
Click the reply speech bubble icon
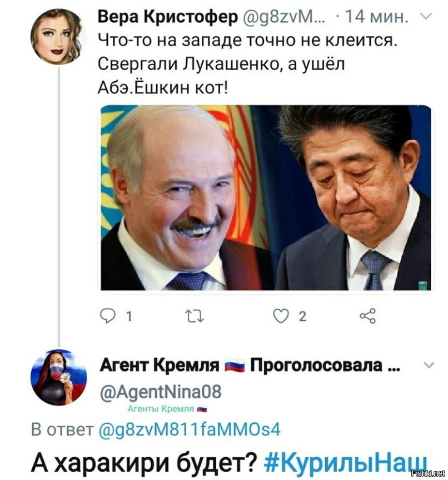click(x=108, y=316)
